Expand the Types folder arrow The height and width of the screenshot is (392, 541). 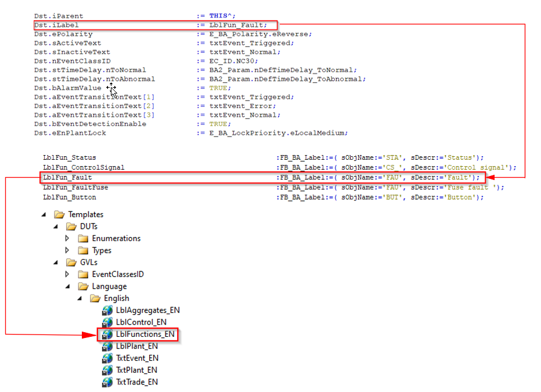click(67, 250)
